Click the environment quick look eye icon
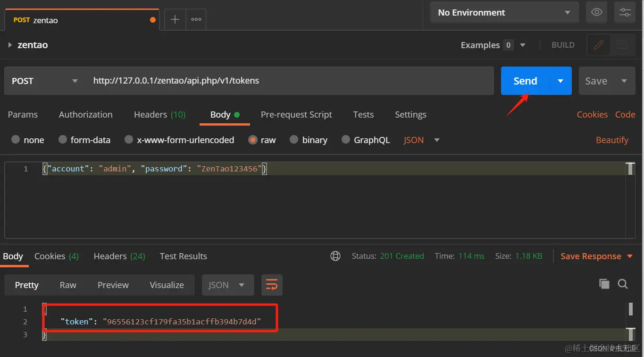The image size is (644, 357). (x=596, y=12)
